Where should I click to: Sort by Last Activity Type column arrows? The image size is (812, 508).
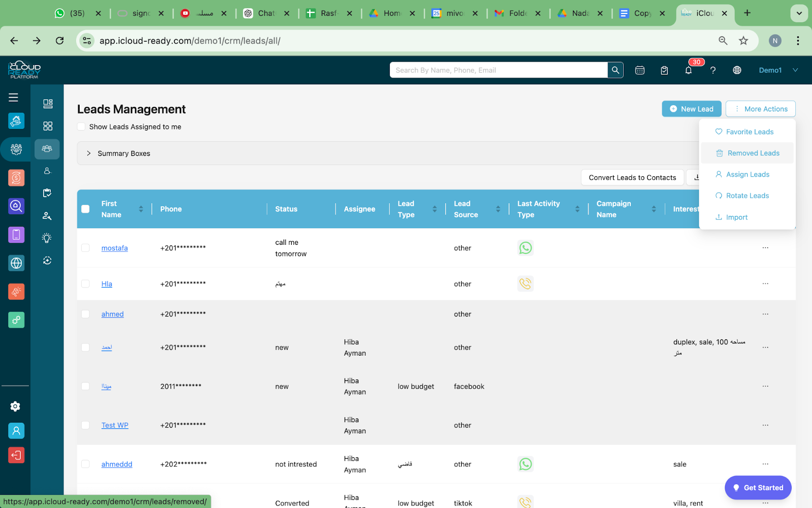(x=577, y=209)
